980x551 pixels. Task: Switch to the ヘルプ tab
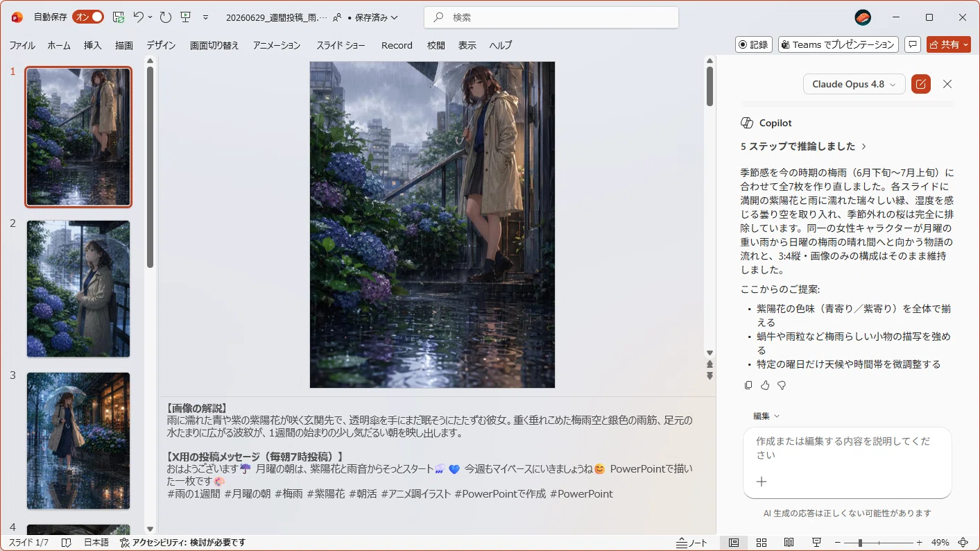click(x=501, y=45)
